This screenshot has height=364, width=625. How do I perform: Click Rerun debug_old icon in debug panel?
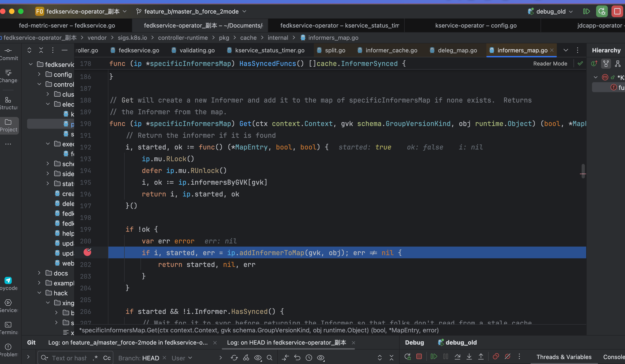click(408, 357)
